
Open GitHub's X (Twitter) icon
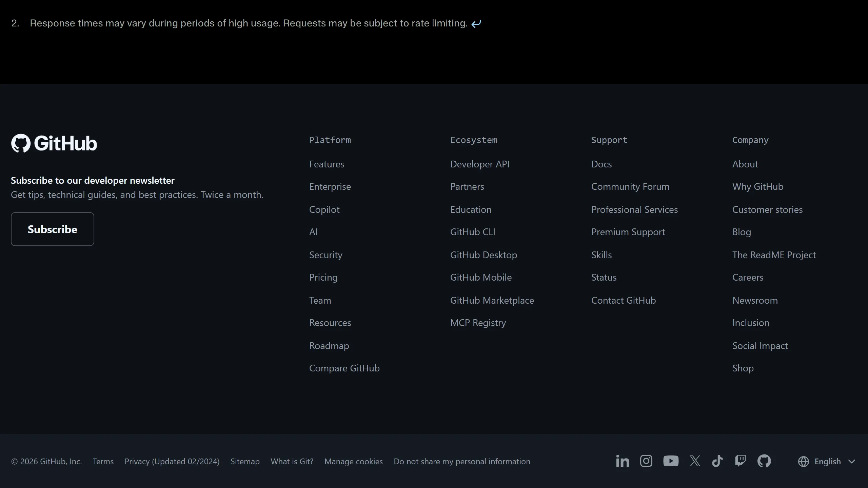click(695, 461)
